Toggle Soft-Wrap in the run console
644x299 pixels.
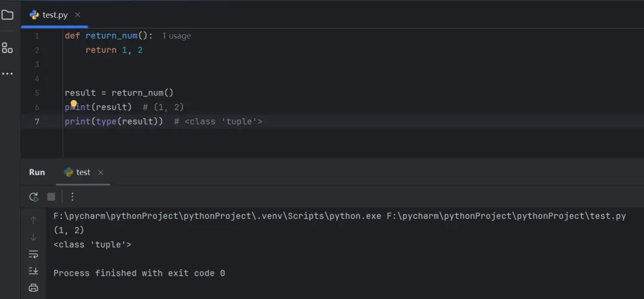[33, 254]
